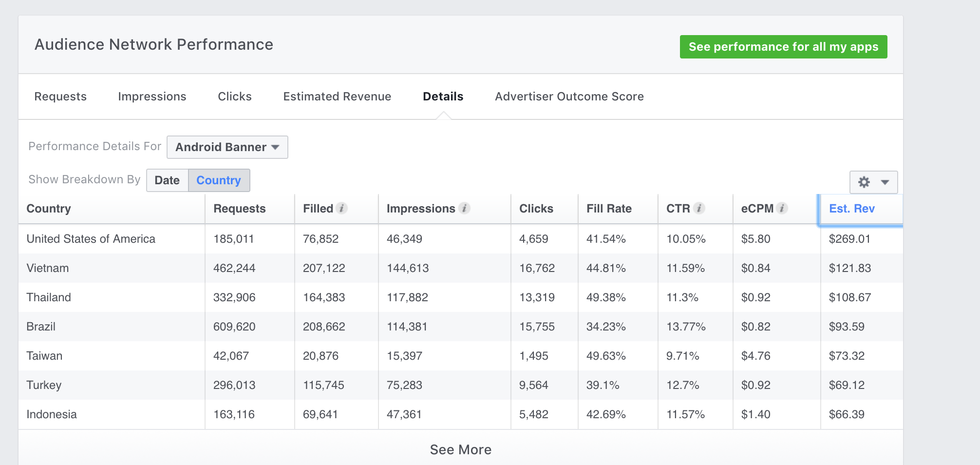This screenshot has width=980, height=465.
Task: Switch to the Requests tab
Action: (60, 97)
